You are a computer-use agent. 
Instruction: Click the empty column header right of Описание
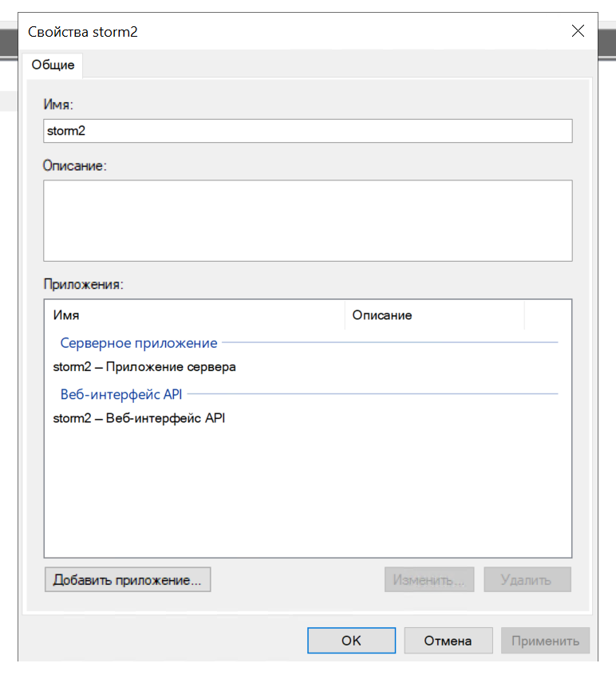[x=547, y=315]
